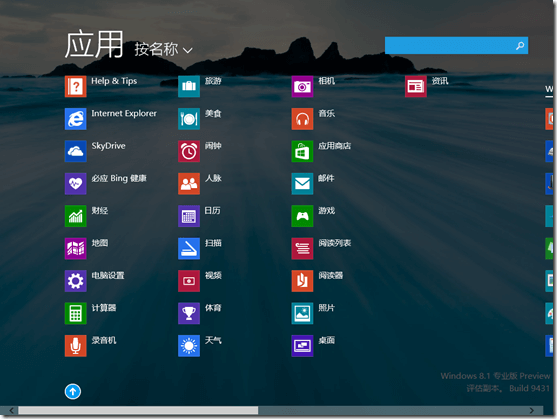Click the left scrollbar arrow
The height and width of the screenshot is (419, 557).
click(11, 410)
